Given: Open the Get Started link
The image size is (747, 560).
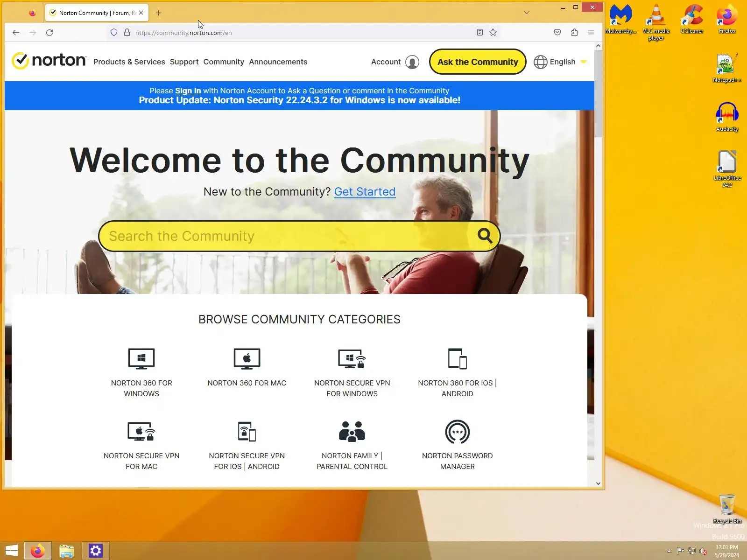Looking at the screenshot, I should (x=365, y=192).
